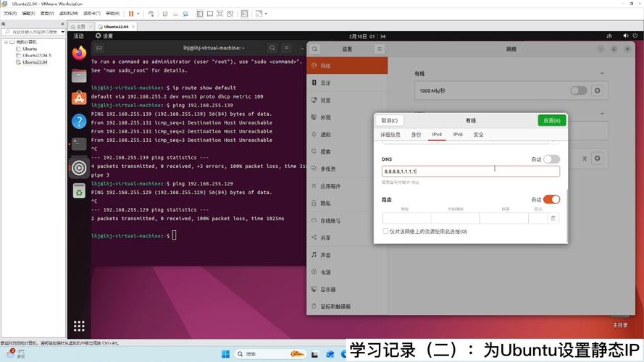
Task: Click the DNS server address field
Action: click(x=470, y=171)
